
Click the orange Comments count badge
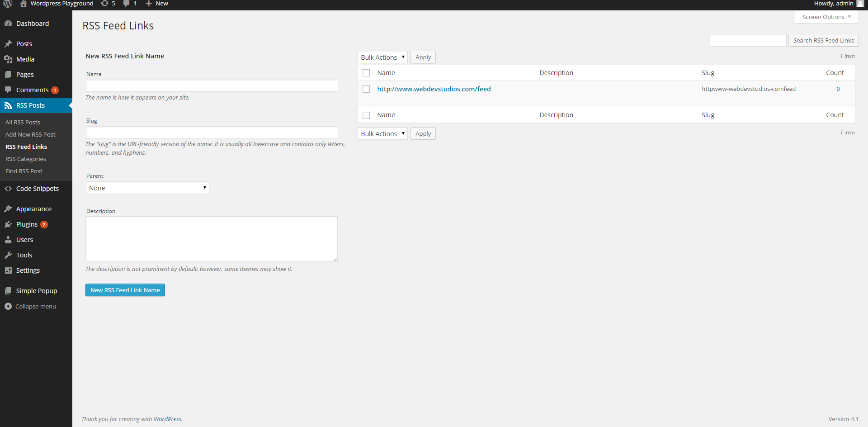(x=55, y=90)
